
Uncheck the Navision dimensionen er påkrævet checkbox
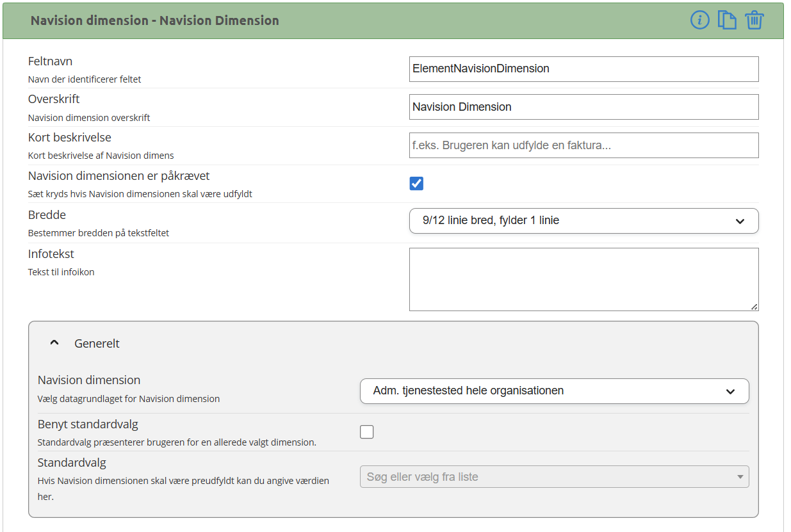(416, 184)
